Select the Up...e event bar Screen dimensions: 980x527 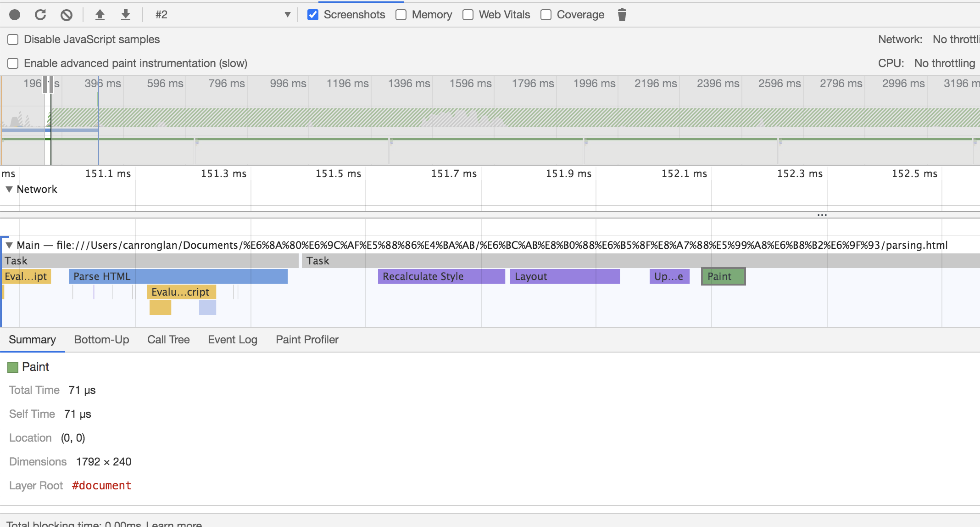click(669, 276)
